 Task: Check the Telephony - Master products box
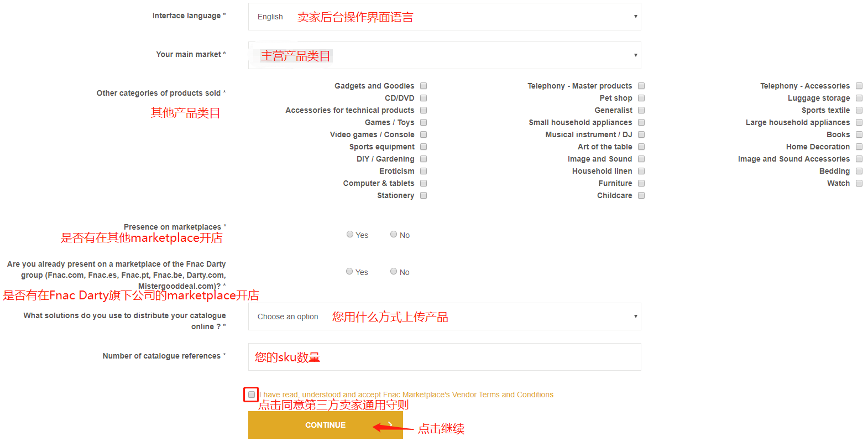pos(641,86)
